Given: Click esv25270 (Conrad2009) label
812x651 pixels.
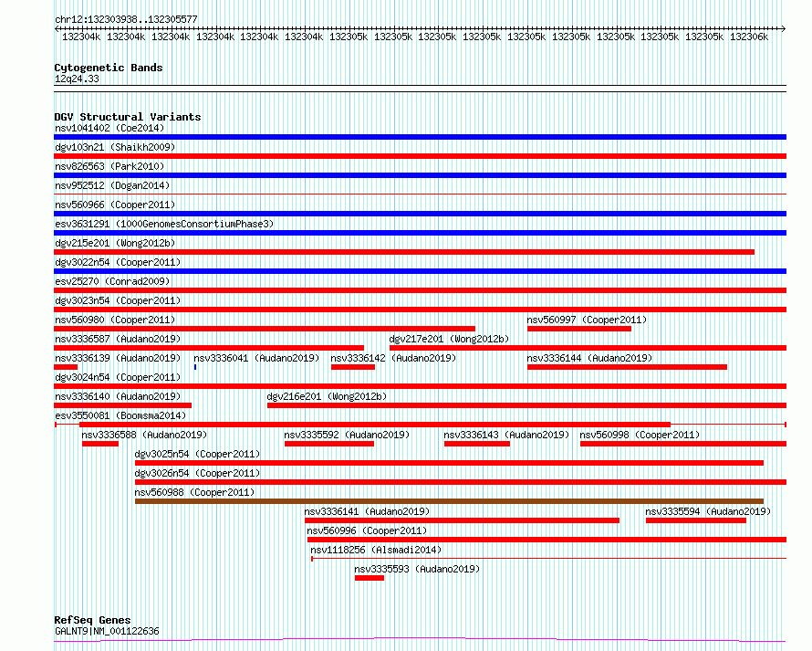Looking at the screenshot, I should click(112, 281).
